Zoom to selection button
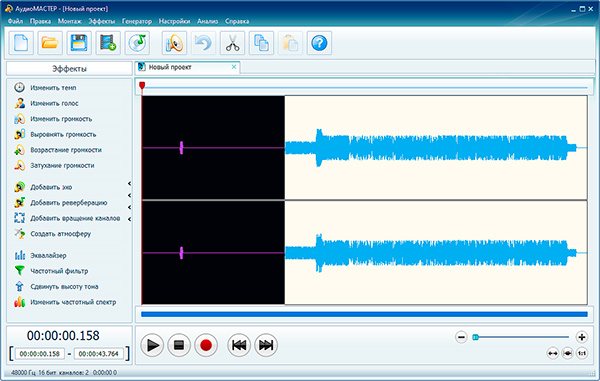Viewport: 600px width, 381px height. (567, 353)
